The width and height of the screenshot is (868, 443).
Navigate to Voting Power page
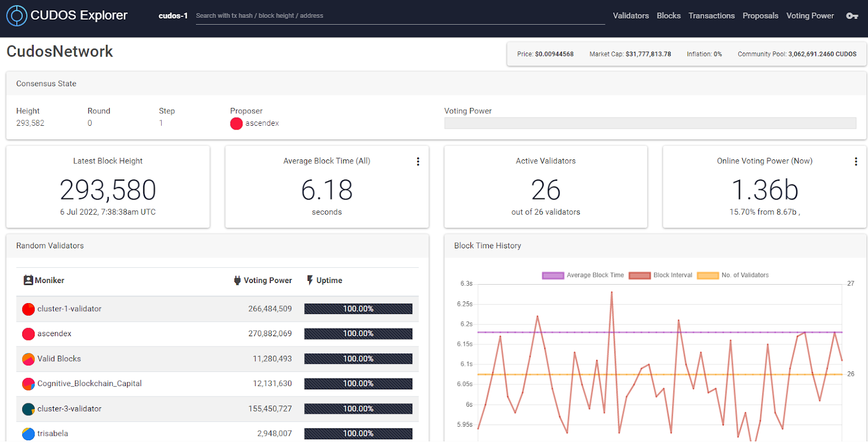click(x=810, y=16)
